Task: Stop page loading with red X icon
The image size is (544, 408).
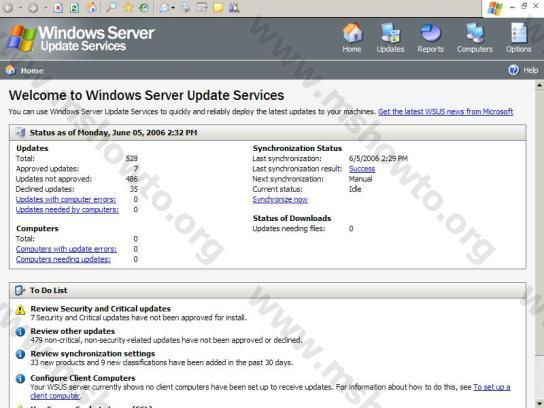Action: click(x=58, y=7)
